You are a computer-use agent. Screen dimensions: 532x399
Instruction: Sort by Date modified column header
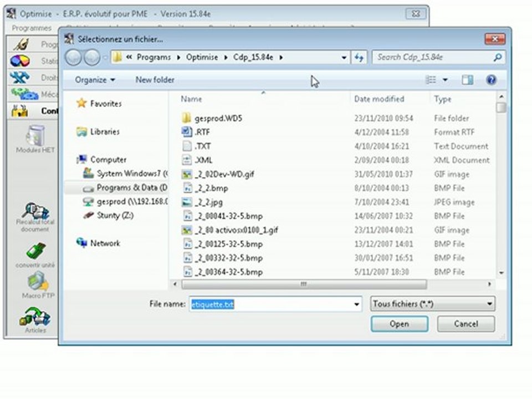point(379,99)
